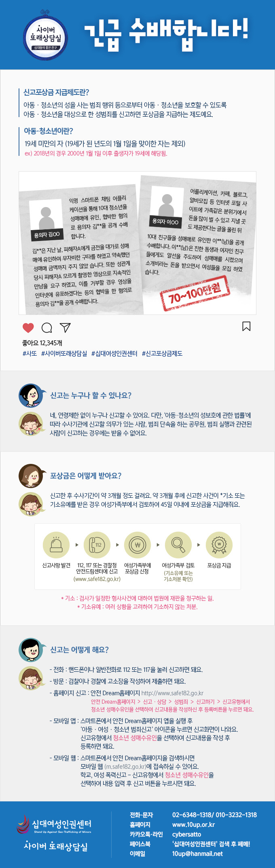Open the www.10up.or.kr homepage link
The height and width of the screenshot is (868, 275).
click(193, 824)
